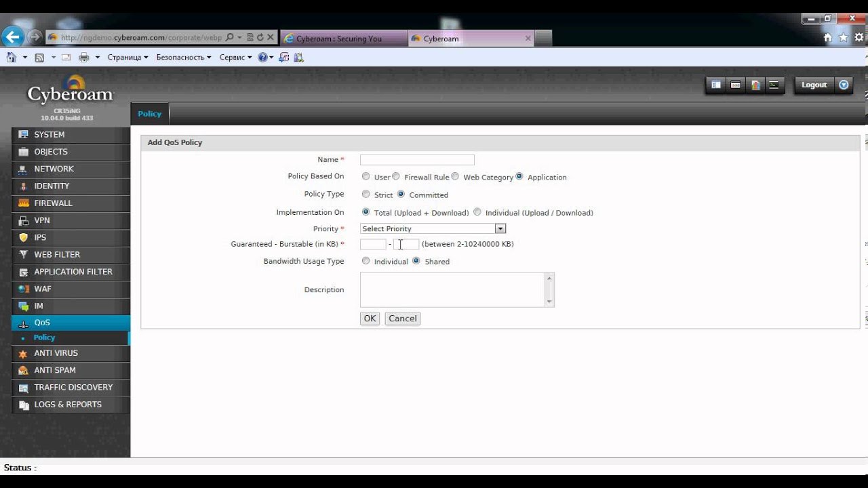Open the NETWORK menu
The width and height of the screenshot is (868, 488).
coord(71,169)
